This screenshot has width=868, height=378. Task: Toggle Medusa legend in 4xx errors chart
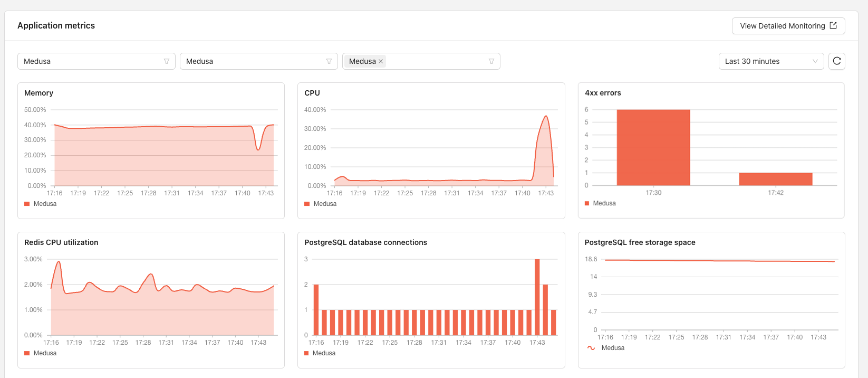pos(601,203)
